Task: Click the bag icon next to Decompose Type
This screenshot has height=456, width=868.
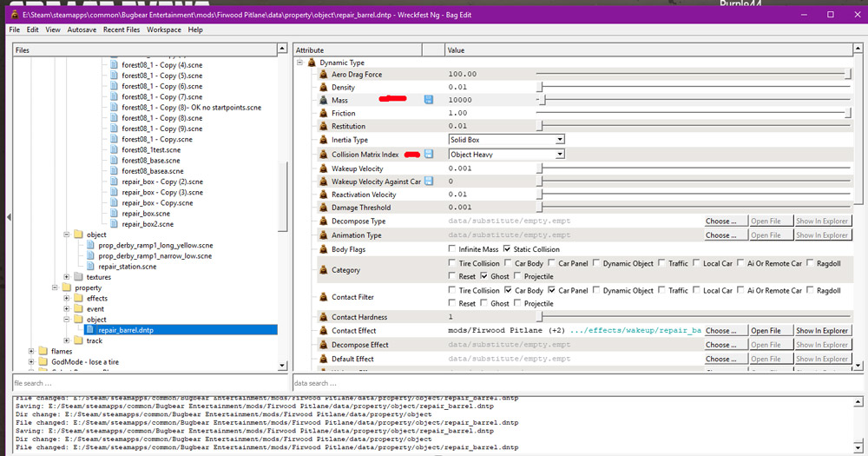Action: pos(324,221)
